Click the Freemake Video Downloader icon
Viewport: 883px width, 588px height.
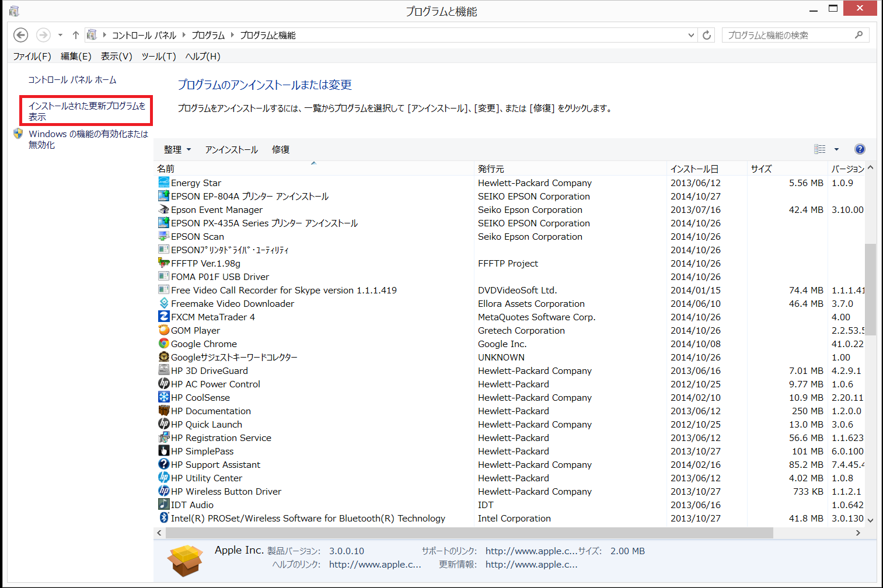pos(164,303)
